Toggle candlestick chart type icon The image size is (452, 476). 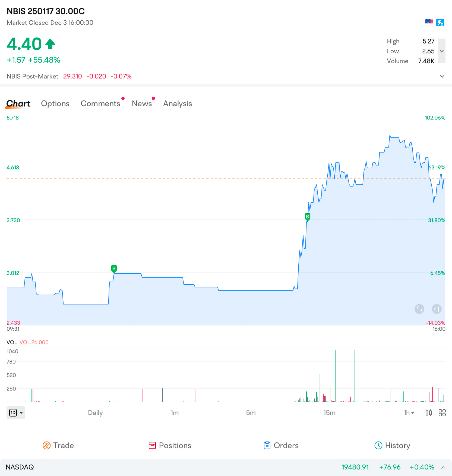[429, 413]
